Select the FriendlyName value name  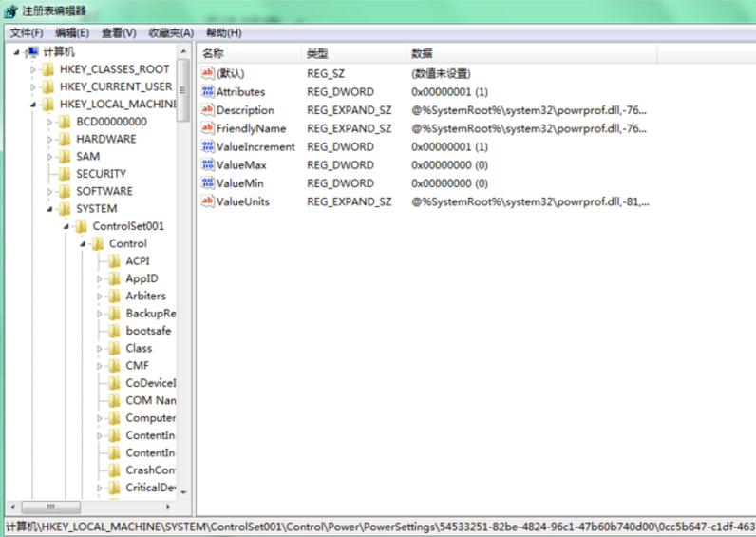pyautogui.click(x=251, y=128)
